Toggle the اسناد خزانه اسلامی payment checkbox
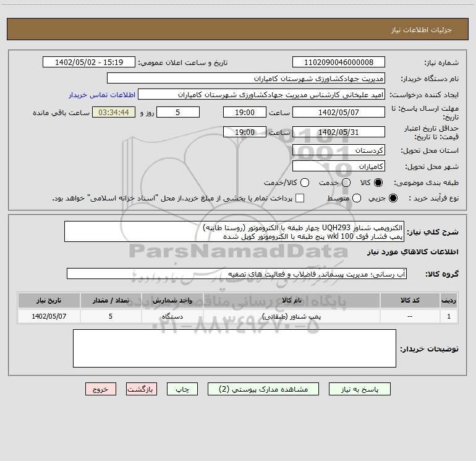Viewport: 476px width, 461px height. [x=300, y=198]
